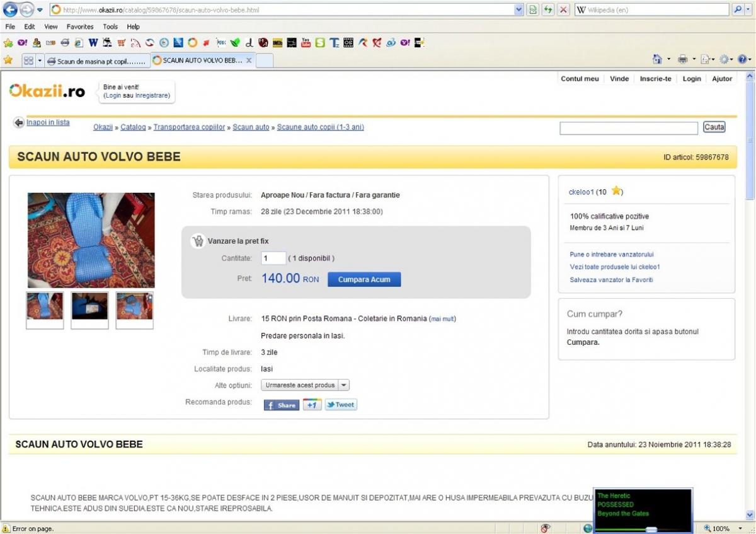The image size is (756, 534).
Task: Expand the address bar history dropdown
Action: [519, 10]
